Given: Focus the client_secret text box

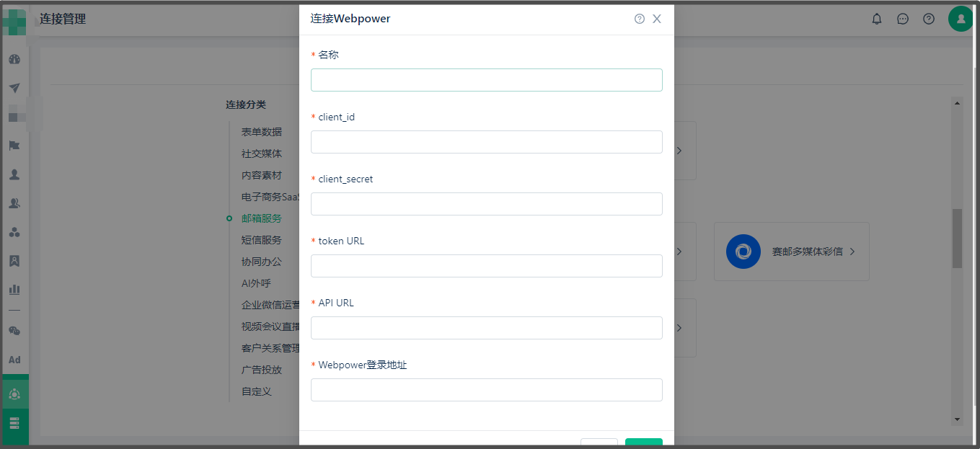Looking at the screenshot, I should [x=487, y=204].
